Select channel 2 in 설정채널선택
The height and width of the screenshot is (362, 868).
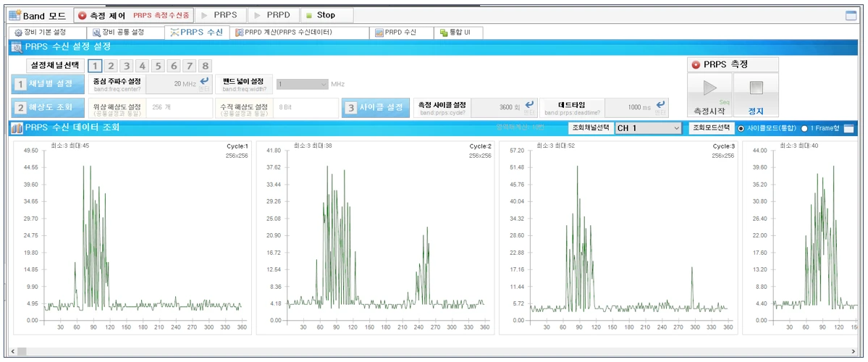[x=111, y=67]
